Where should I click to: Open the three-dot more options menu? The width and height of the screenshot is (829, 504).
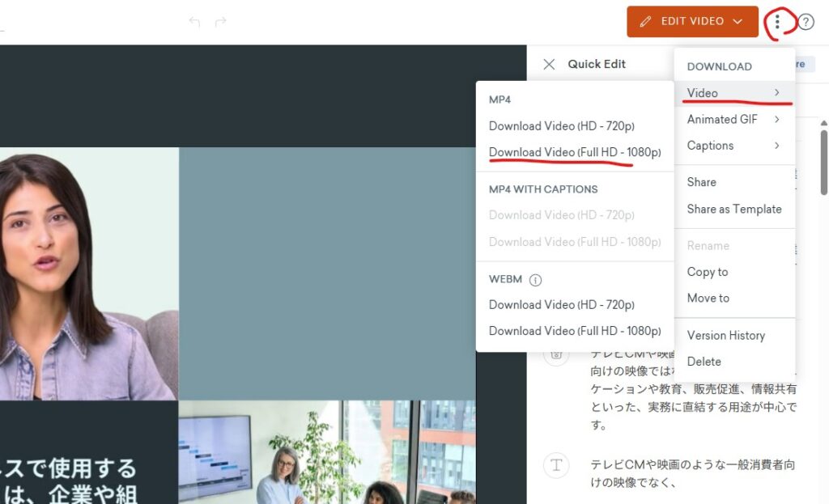(777, 22)
